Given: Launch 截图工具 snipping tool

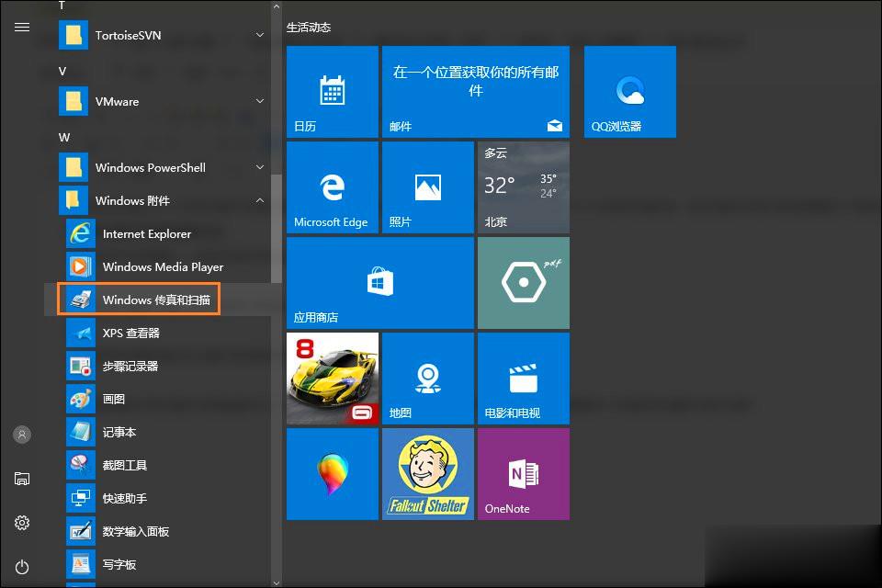Looking at the screenshot, I should click(x=164, y=465).
